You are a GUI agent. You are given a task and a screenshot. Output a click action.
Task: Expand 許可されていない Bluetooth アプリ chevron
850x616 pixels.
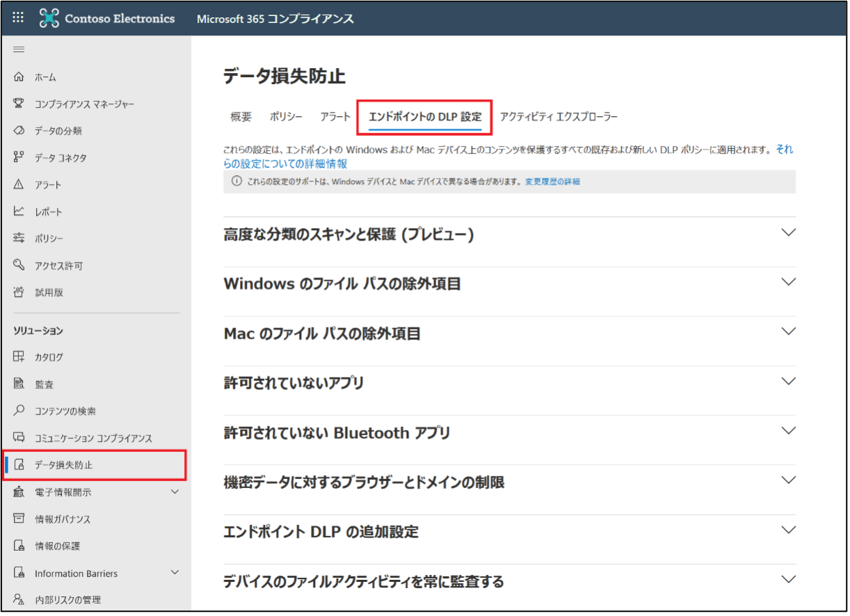point(788,431)
